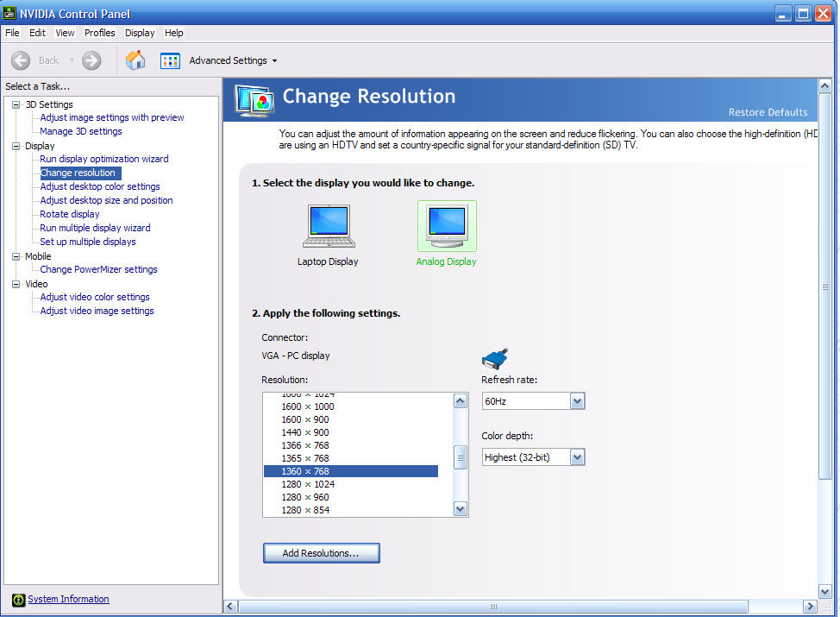840x617 pixels.
Task: Click the main panel vertical scrollbar thumb
Action: [x=825, y=286]
